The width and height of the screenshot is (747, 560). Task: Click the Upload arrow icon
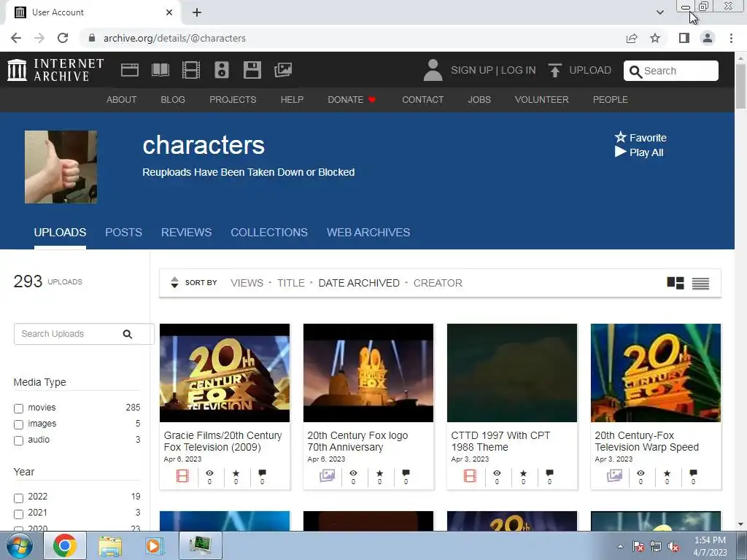click(x=554, y=70)
